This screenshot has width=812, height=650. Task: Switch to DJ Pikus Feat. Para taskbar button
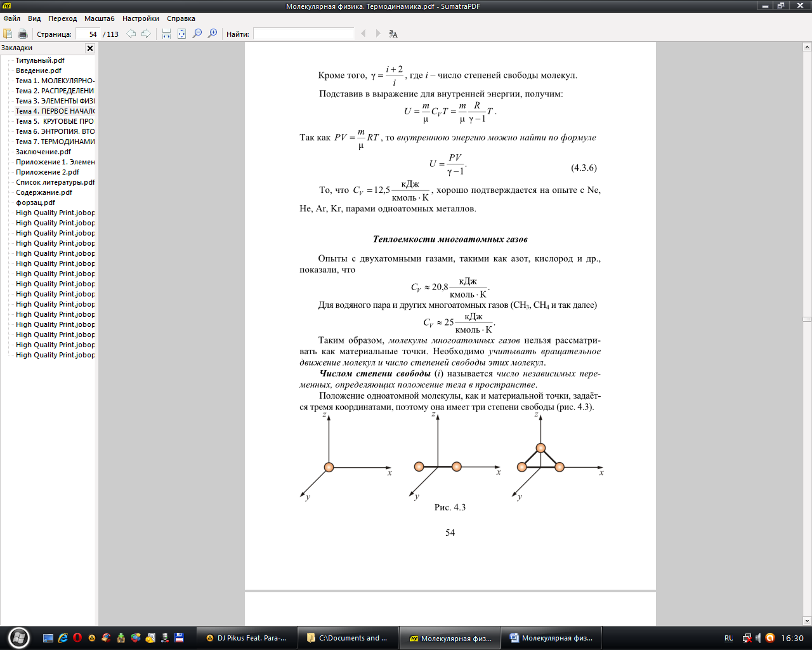pos(247,638)
